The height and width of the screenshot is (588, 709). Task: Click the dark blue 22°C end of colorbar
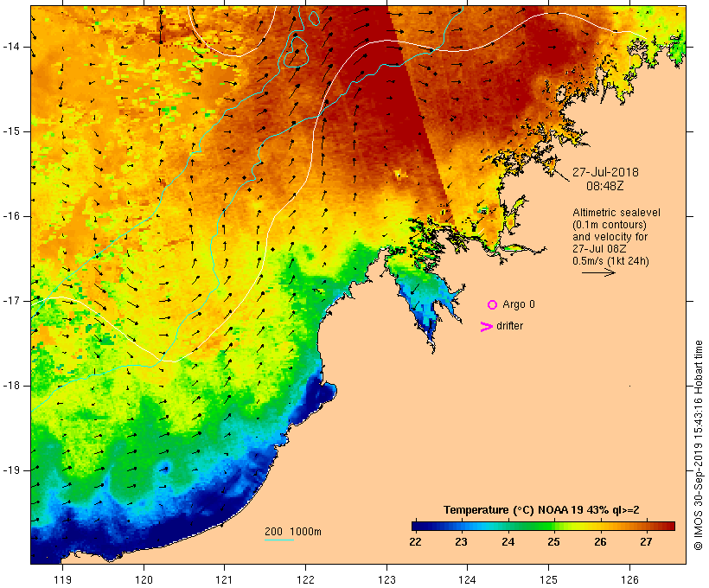click(x=417, y=526)
